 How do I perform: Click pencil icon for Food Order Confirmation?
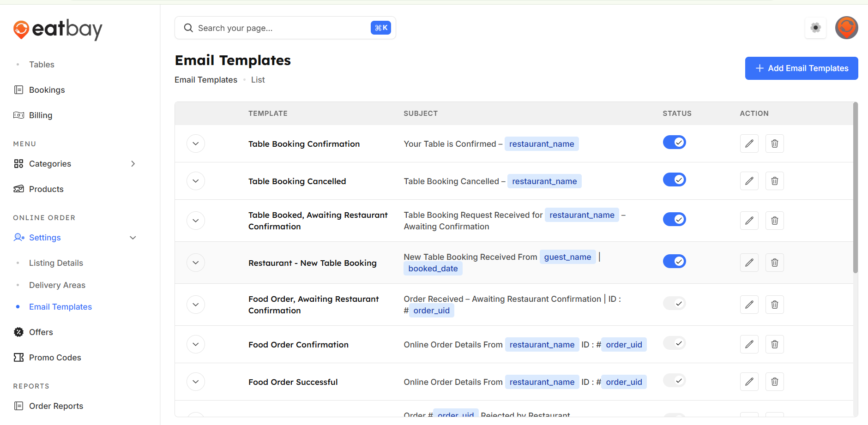(749, 344)
